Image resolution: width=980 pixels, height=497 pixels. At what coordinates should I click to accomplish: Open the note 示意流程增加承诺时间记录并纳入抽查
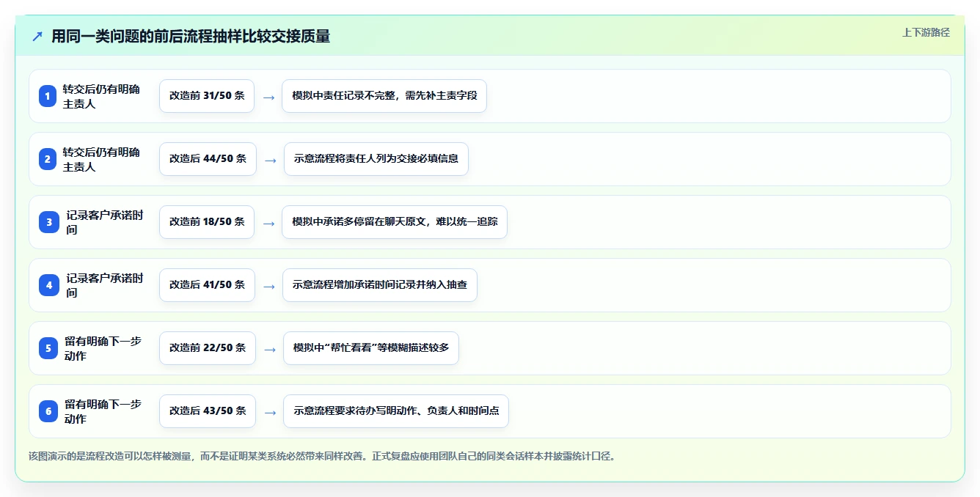point(380,285)
